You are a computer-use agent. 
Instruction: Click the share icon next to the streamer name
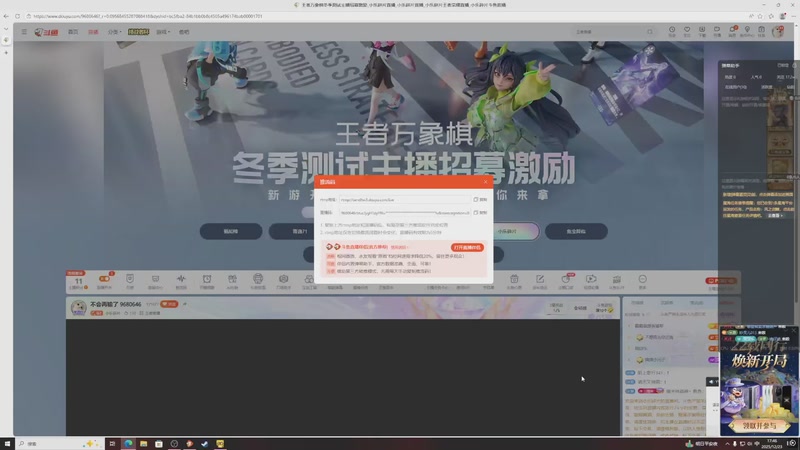click(185, 304)
